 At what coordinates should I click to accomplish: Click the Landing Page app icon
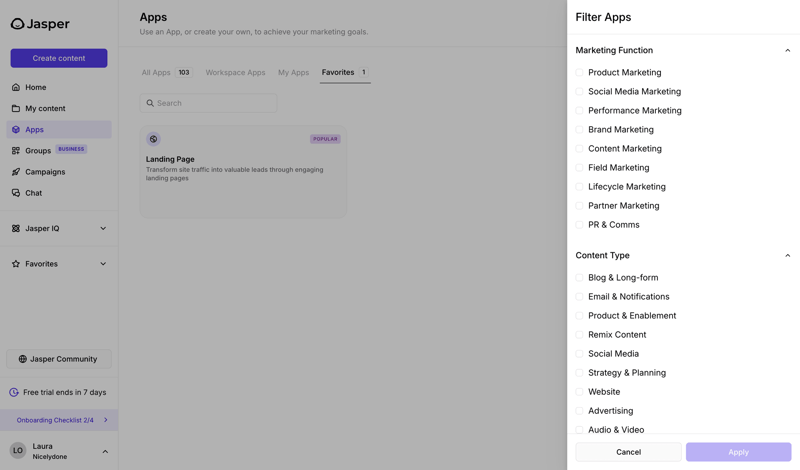(x=154, y=139)
